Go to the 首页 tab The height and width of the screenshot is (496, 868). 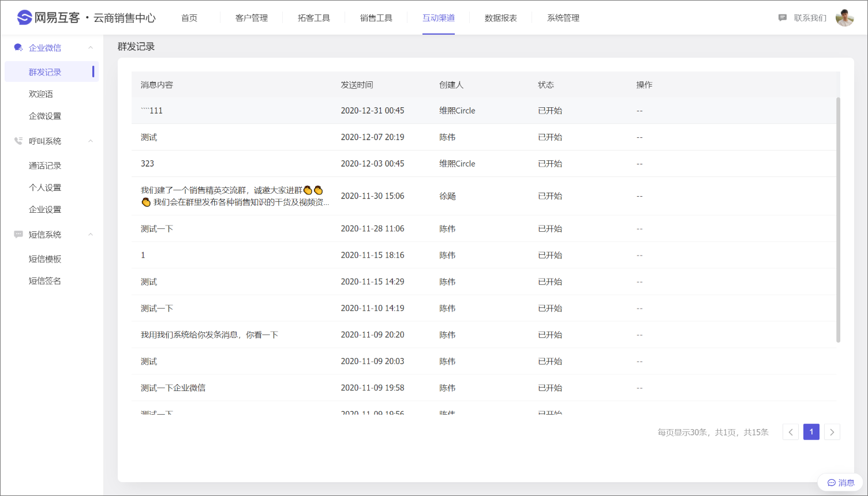click(189, 18)
